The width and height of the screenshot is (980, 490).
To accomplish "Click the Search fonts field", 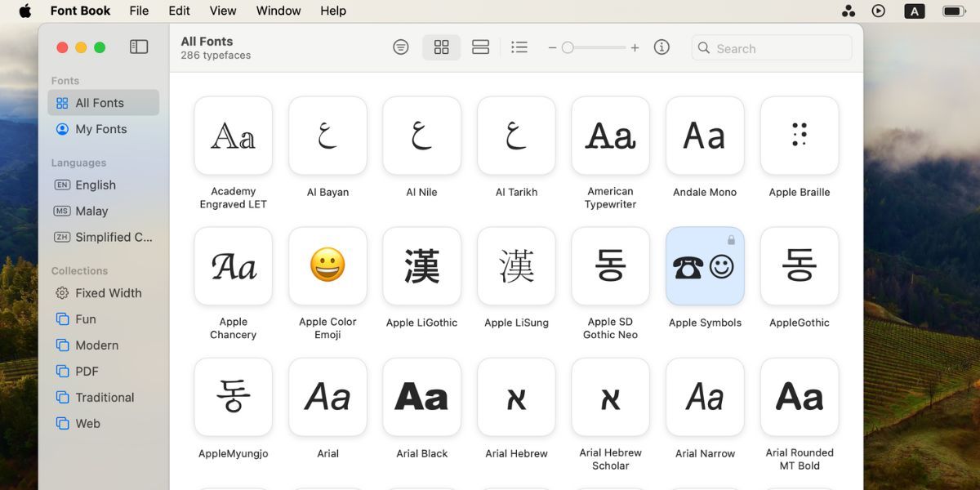I will point(771,48).
